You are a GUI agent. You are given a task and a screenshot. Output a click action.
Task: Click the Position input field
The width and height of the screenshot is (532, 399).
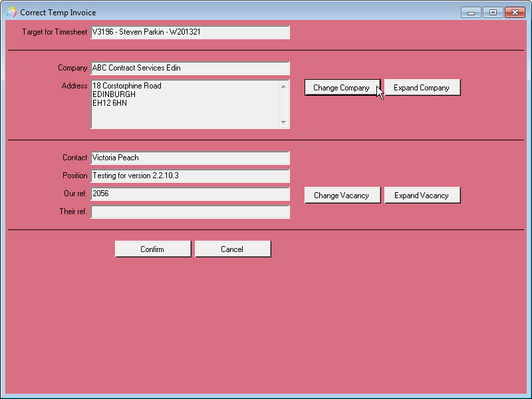[190, 176]
